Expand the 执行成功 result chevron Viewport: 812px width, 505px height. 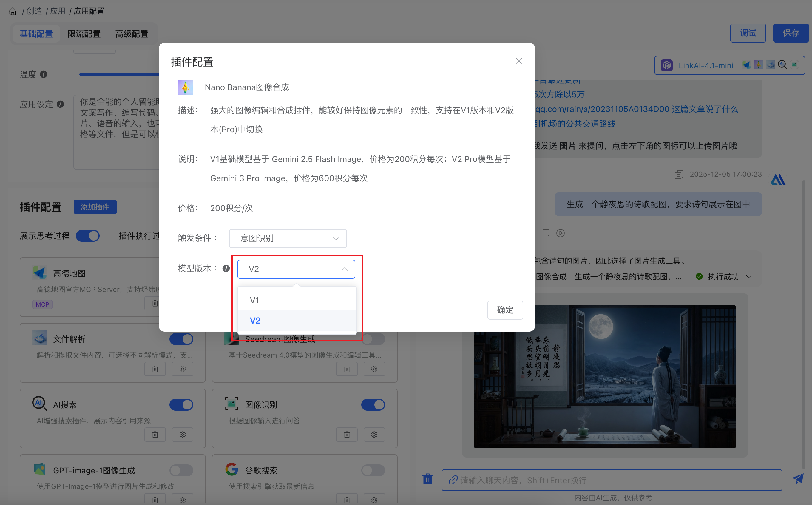tap(749, 277)
